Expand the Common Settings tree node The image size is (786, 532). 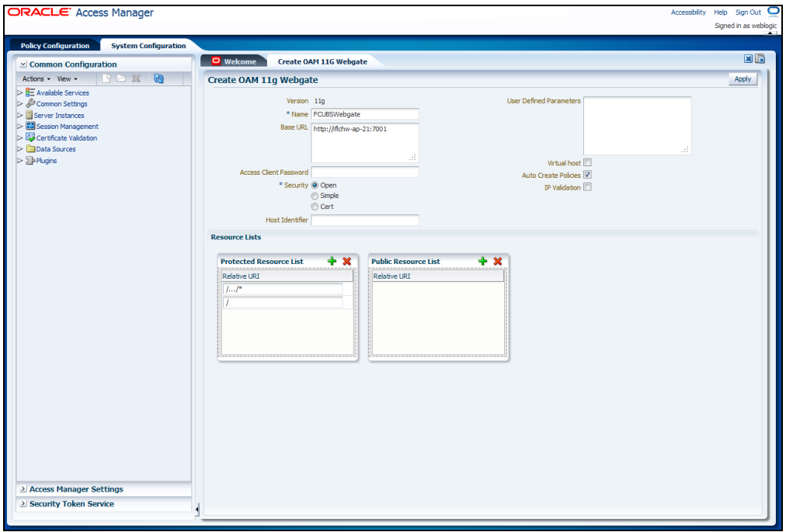coord(20,104)
